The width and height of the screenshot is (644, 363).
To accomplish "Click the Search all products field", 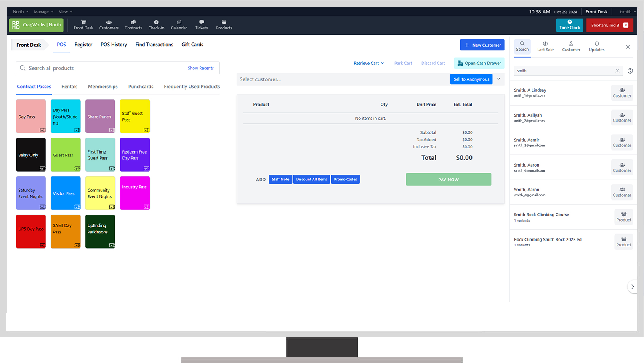I will (x=117, y=68).
